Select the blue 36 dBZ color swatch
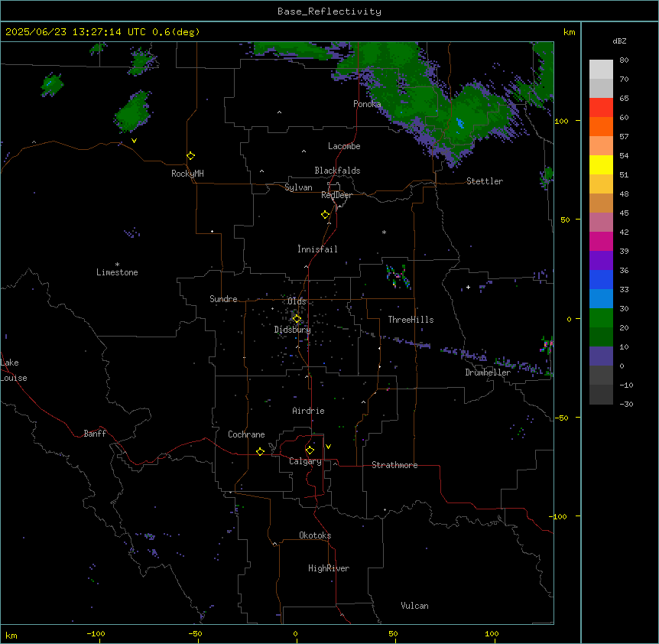Viewport: 659px width, 644px height. [601, 279]
